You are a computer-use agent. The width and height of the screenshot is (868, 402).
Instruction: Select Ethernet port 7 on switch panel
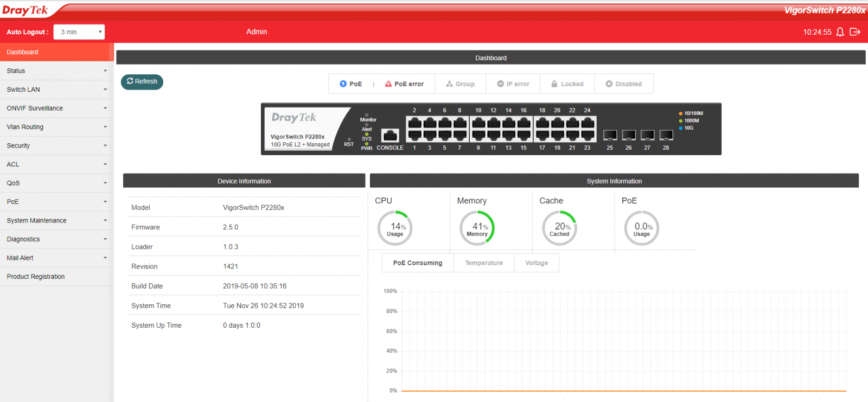pyautogui.click(x=460, y=135)
